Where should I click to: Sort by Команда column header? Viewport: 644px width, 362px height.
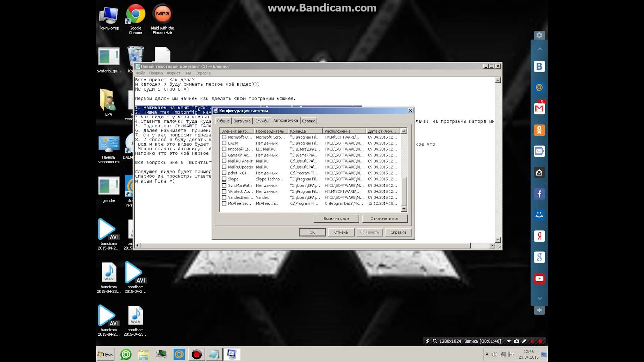[305, 131]
